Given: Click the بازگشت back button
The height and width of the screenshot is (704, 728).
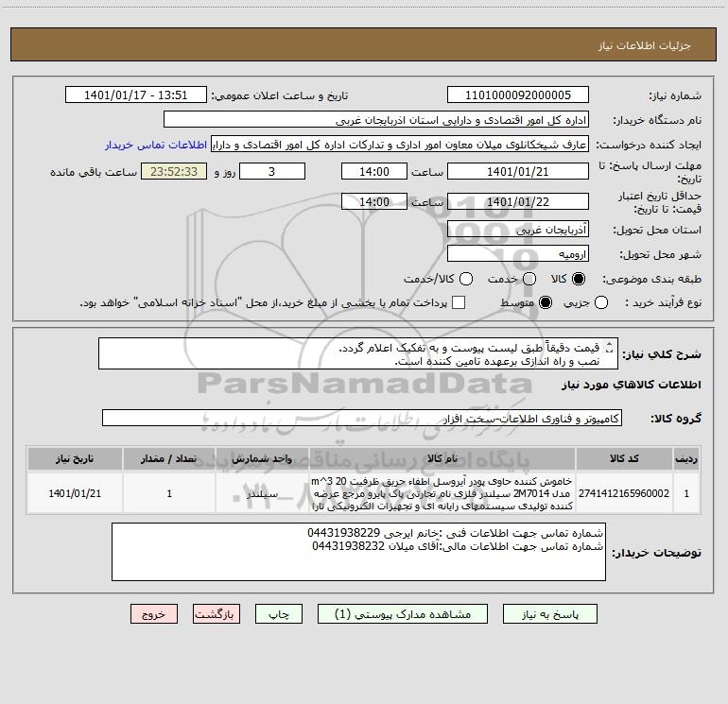Looking at the screenshot, I should coord(217,614).
